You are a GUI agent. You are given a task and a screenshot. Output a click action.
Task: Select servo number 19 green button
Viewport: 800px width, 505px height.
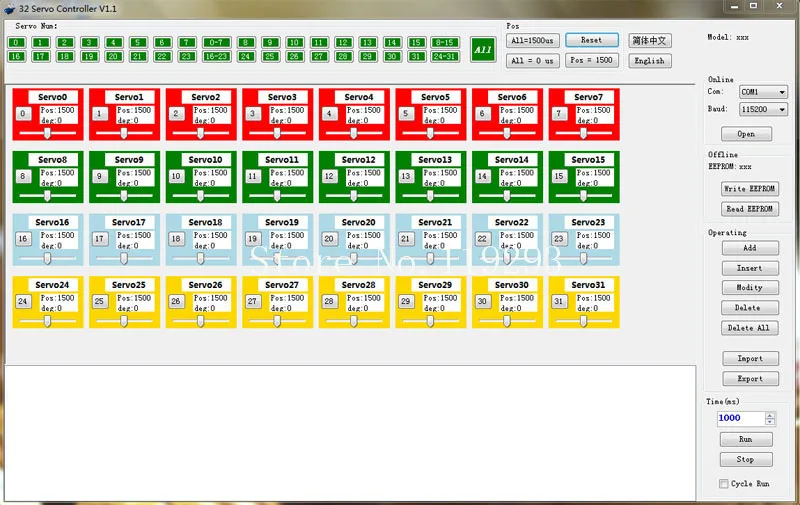(x=89, y=56)
